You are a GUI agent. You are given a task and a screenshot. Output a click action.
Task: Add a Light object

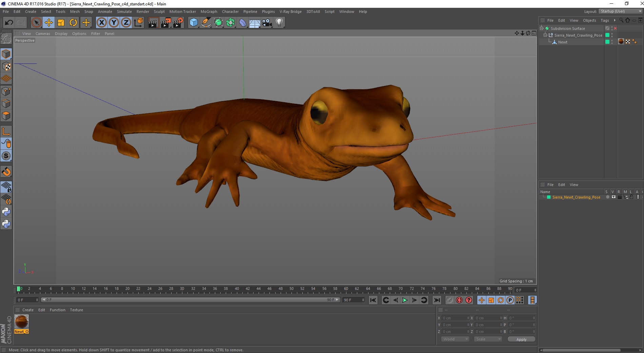click(x=279, y=23)
